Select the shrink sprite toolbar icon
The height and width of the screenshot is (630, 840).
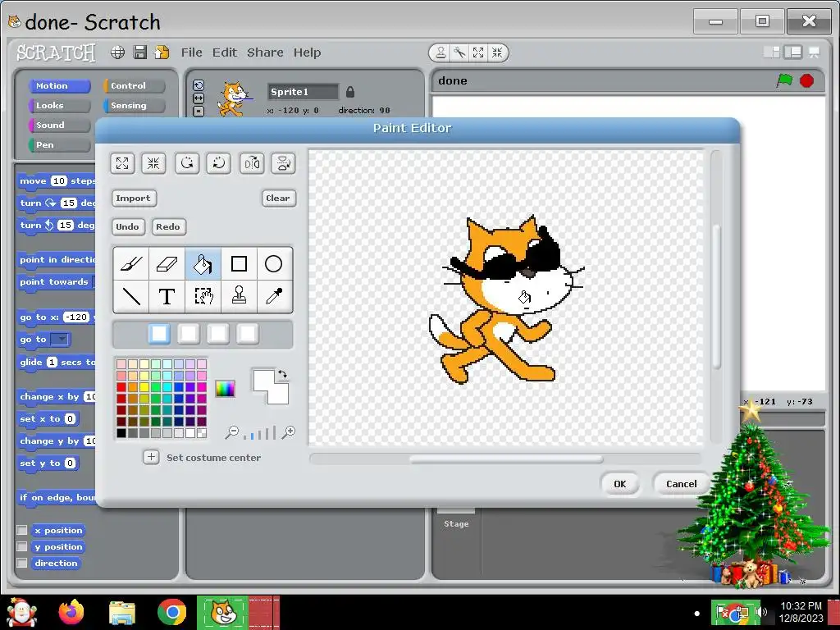[x=497, y=52]
